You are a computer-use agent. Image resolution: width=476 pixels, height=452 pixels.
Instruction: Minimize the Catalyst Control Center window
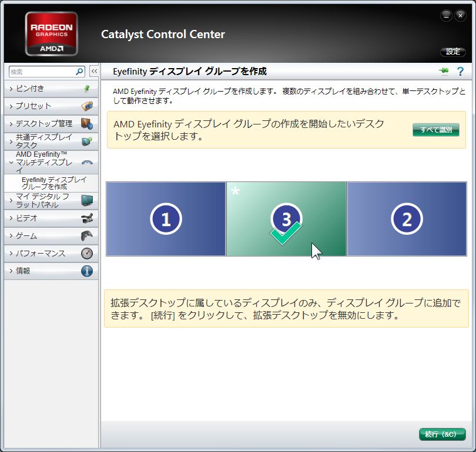pos(446,16)
